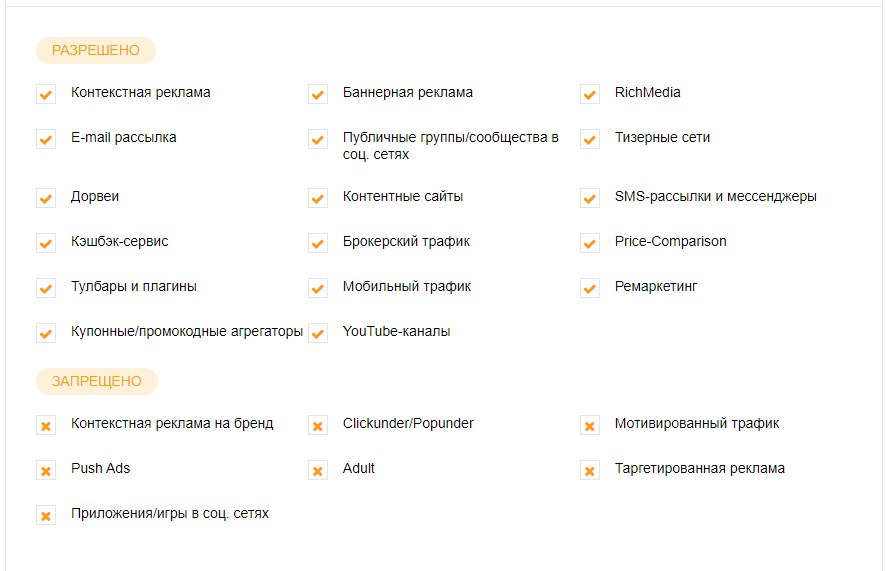This screenshot has width=886, height=571.
Task: Toggle the SMS-рассылки и мессенджеры checkbox
Action: click(590, 198)
